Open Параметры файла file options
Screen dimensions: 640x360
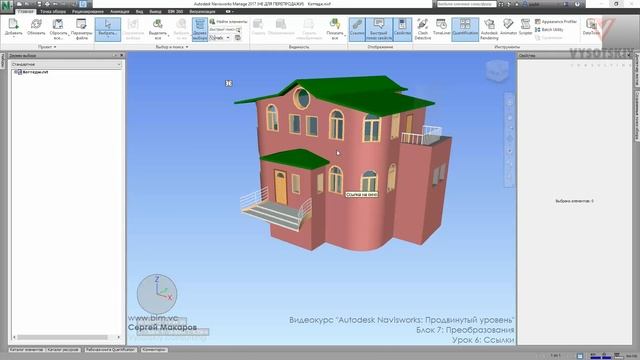[81, 29]
